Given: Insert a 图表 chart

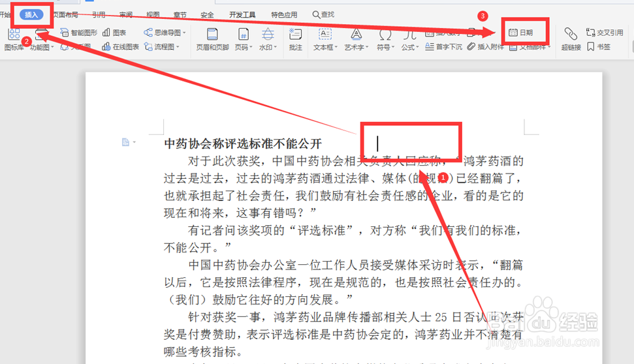Looking at the screenshot, I should (x=114, y=33).
